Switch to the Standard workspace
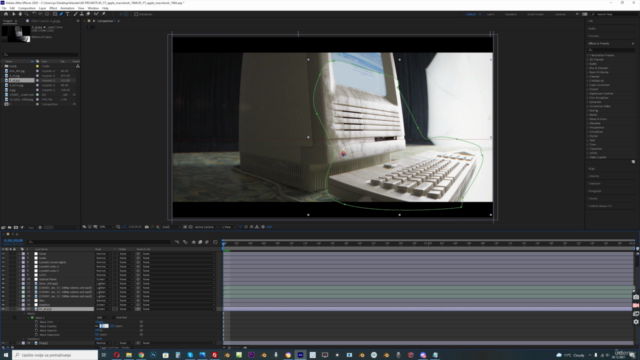Screen dimensions: 640x360 click(x=511, y=14)
